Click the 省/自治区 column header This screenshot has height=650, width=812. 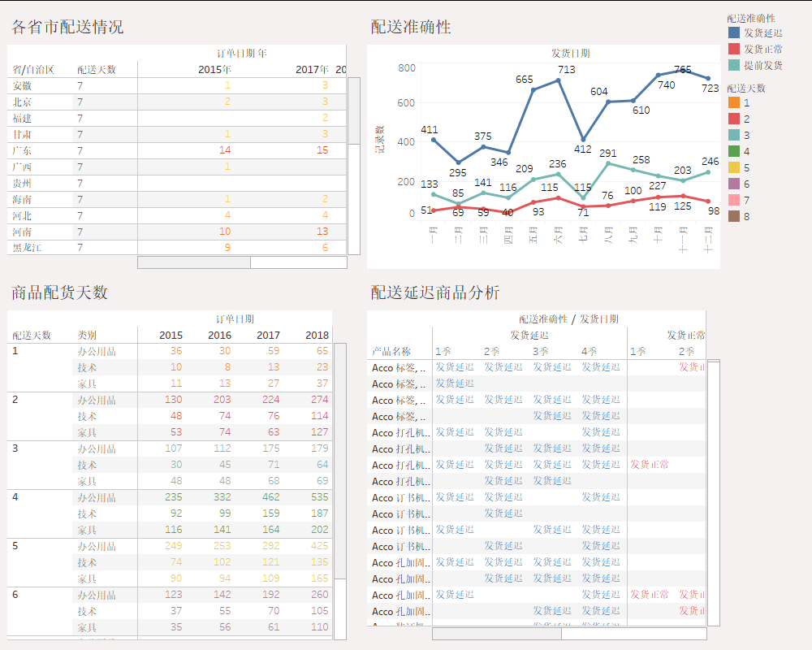tap(33, 70)
